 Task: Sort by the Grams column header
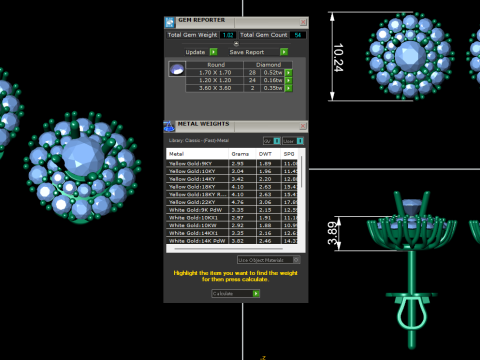[242, 154]
